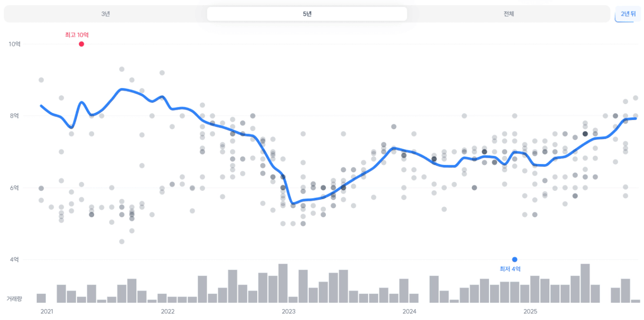Click the blue lowest-price dot at 4억
Image resolution: width=644 pixels, height=320 pixels.
[x=514, y=260]
